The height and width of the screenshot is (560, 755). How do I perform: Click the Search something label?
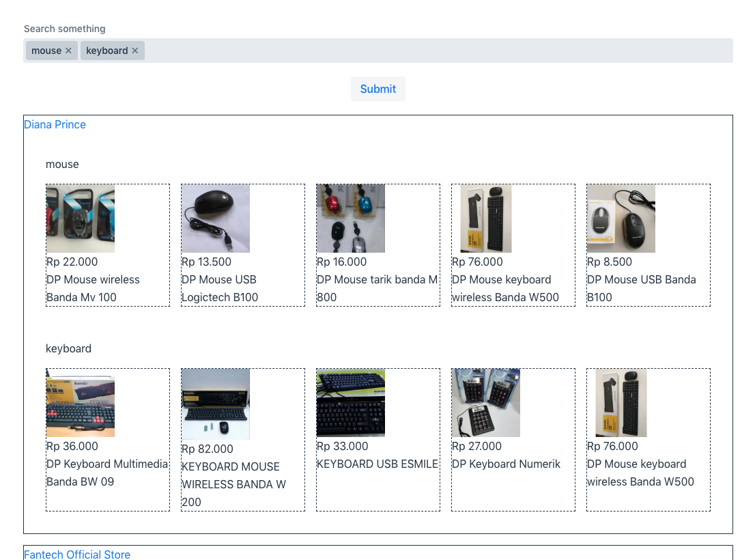65,29
